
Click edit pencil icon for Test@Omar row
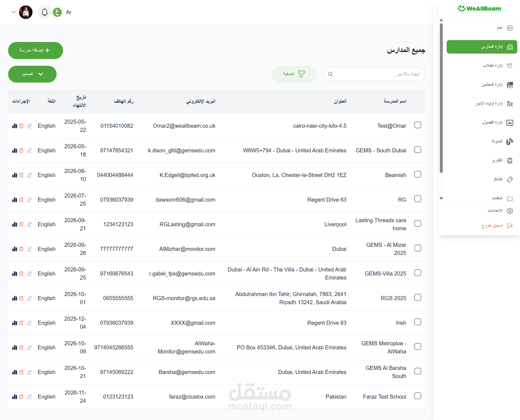pos(30,126)
